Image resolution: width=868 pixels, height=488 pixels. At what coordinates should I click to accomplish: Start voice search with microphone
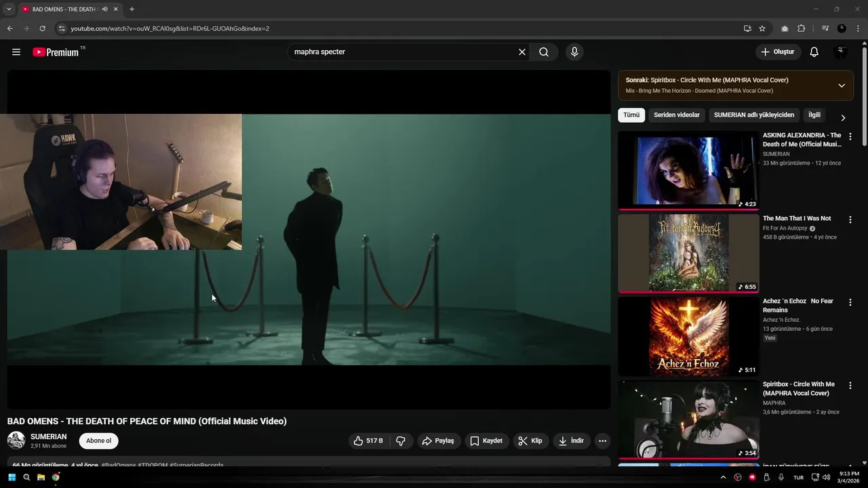pos(574,52)
